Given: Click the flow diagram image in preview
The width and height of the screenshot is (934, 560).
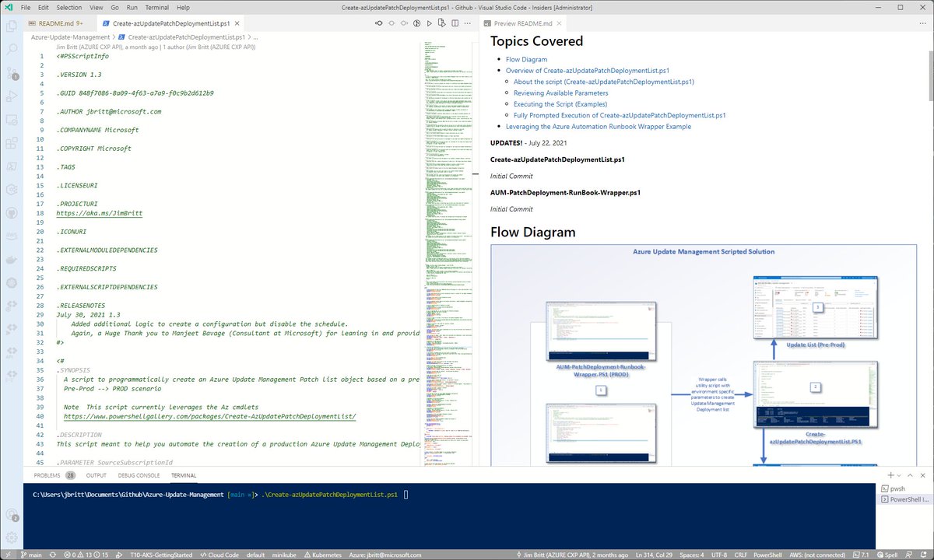Looking at the screenshot, I should point(704,355).
